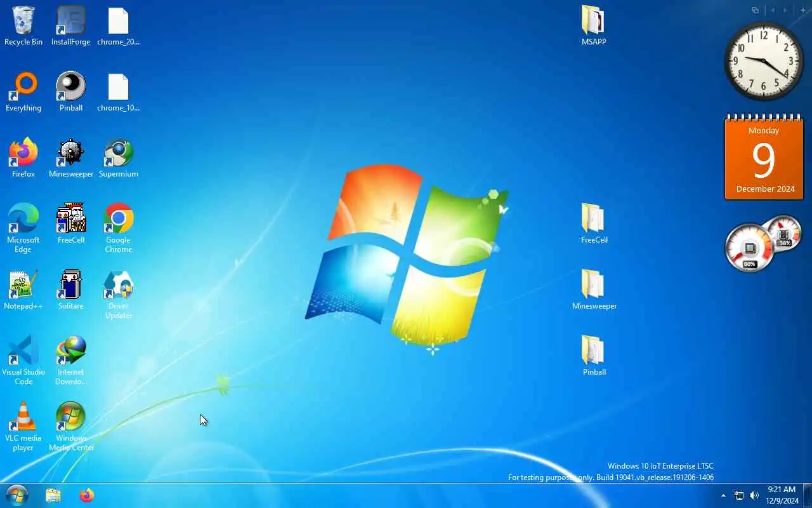Click the next gadget arrow
This screenshot has width=812, height=508.
785,10
